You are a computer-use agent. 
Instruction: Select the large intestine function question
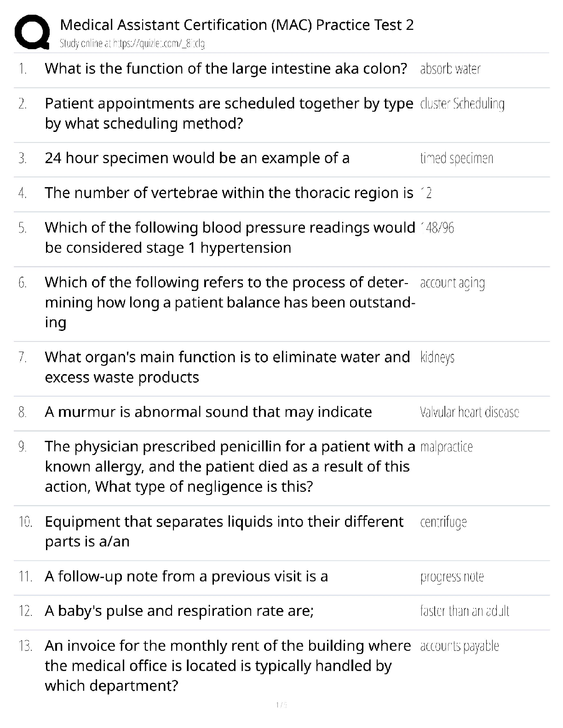click(x=225, y=68)
